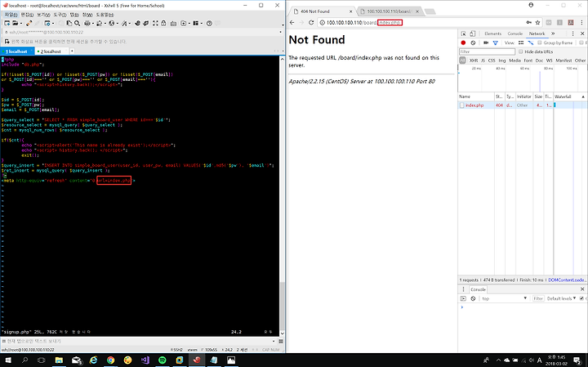Click the font settings icon in Xshell toolbar
The width and height of the screenshot is (588, 367).
click(x=124, y=23)
